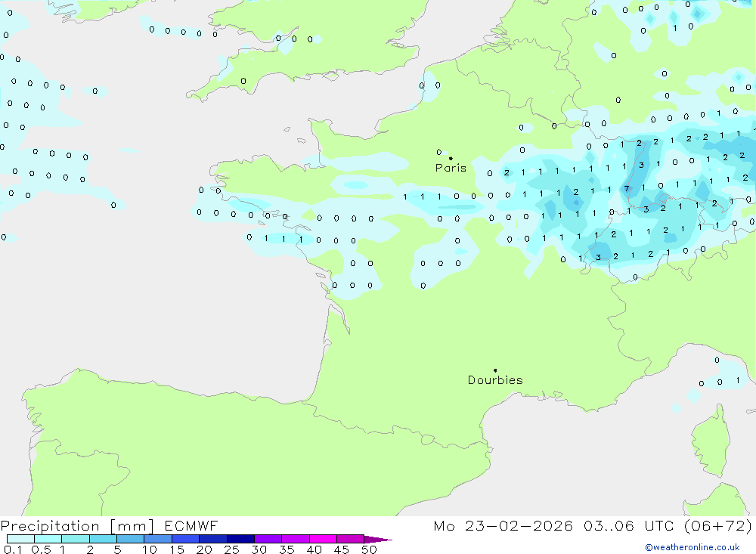
Task: Click the over-50 arrow tip of legend
Action: [378, 539]
